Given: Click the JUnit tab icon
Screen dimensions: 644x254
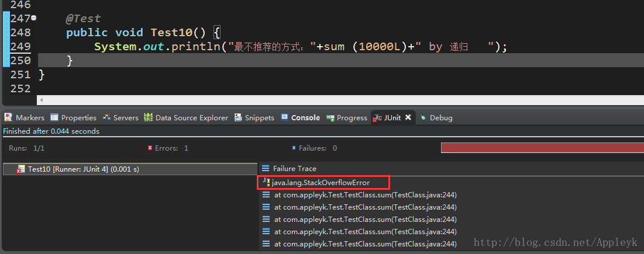Looking at the screenshot, I should coord(377,118).
